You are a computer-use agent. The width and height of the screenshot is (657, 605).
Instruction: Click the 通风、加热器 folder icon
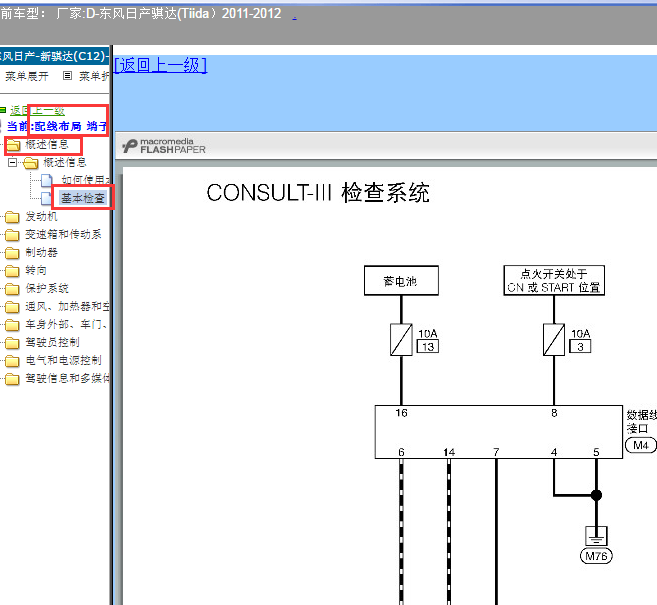click(x=12, y=307)
